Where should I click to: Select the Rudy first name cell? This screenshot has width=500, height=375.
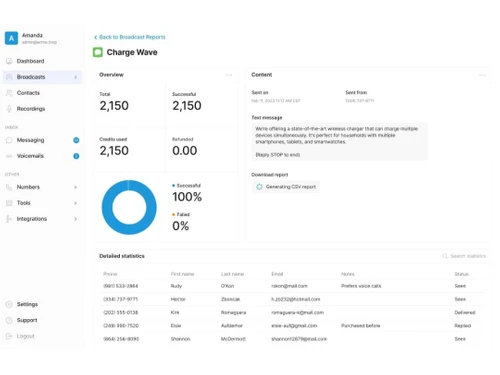click(x=176, y=286)
